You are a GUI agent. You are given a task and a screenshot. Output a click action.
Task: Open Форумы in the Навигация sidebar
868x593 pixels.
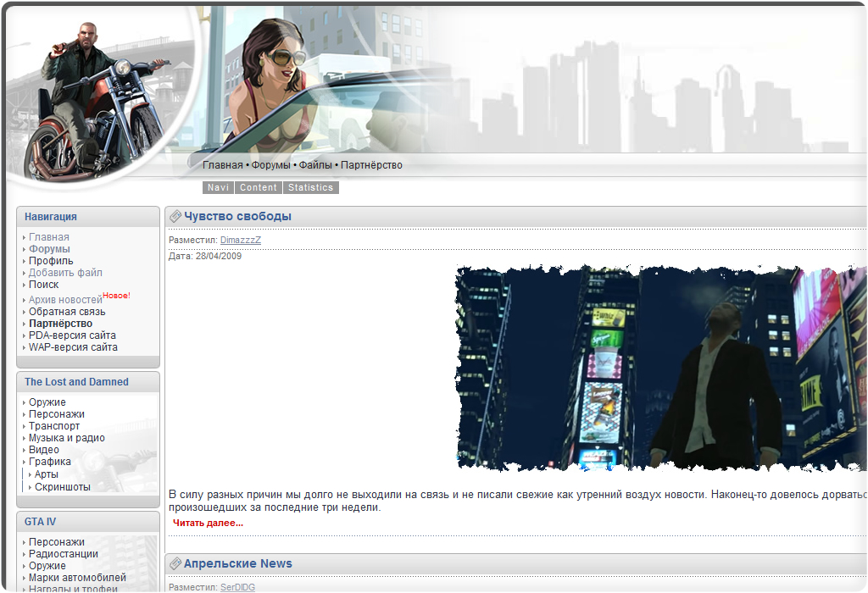(x=49, y=249)
